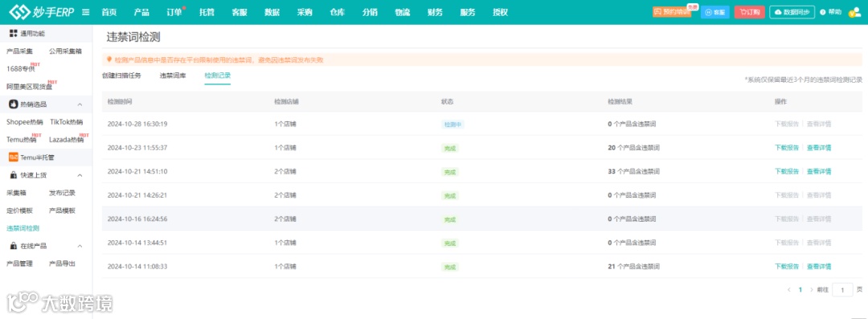Open 产品采集 in sidebar
The width and height of the screenshot is (868, 319).
19,51
